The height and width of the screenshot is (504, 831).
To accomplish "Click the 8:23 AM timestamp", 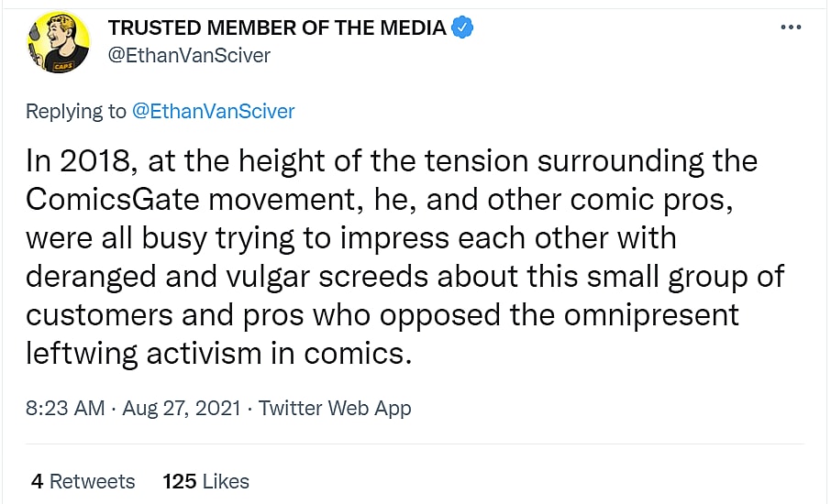I will tap(64, 409).
